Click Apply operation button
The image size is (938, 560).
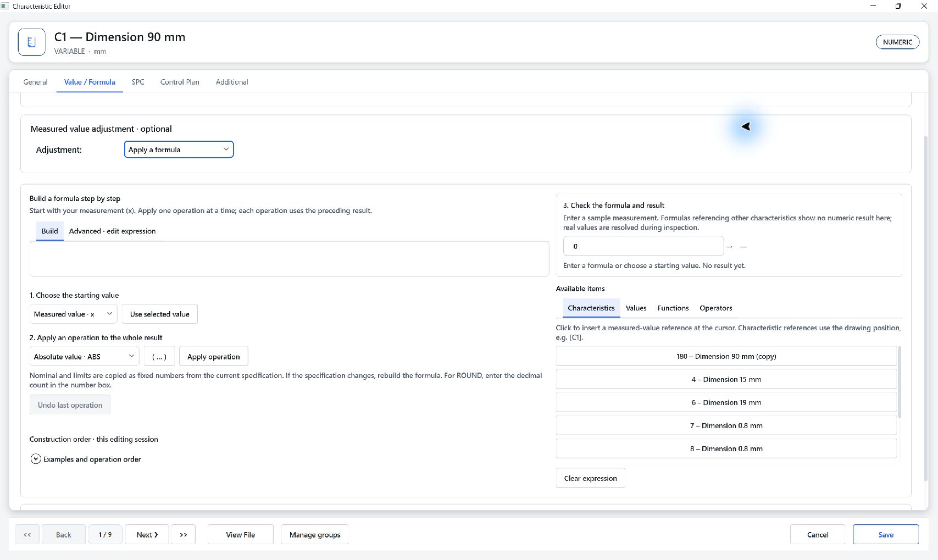(214, 356)
